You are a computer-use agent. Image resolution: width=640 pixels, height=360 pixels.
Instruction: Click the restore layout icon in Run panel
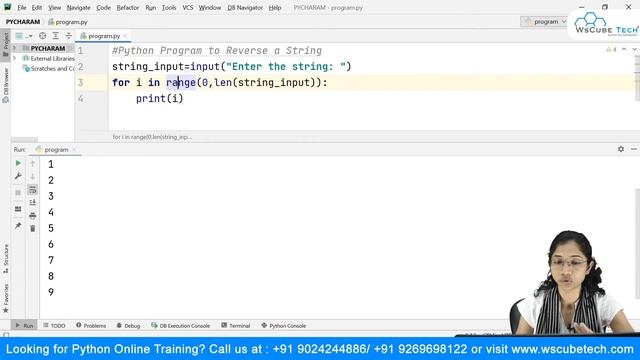click(x=18, y=209)
